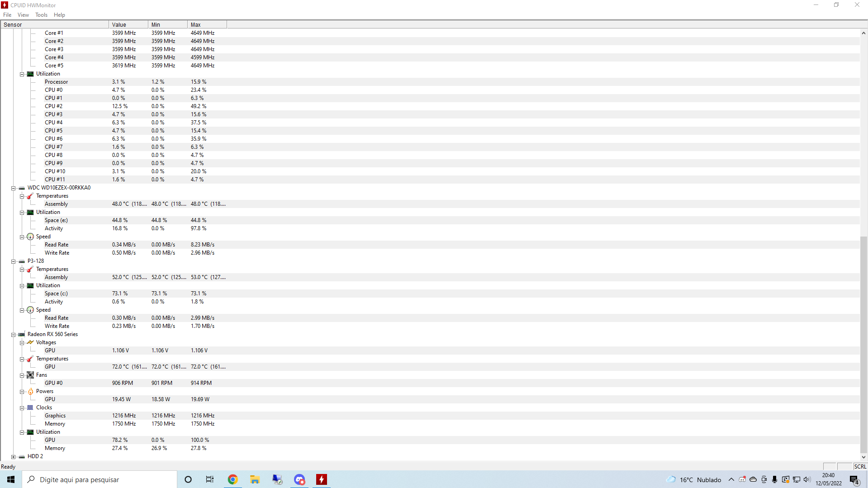Image resolution: width=868 pixels, height=488 pixels.
Task: Select the Space (c:) row
Action: [x=430, y=294]
